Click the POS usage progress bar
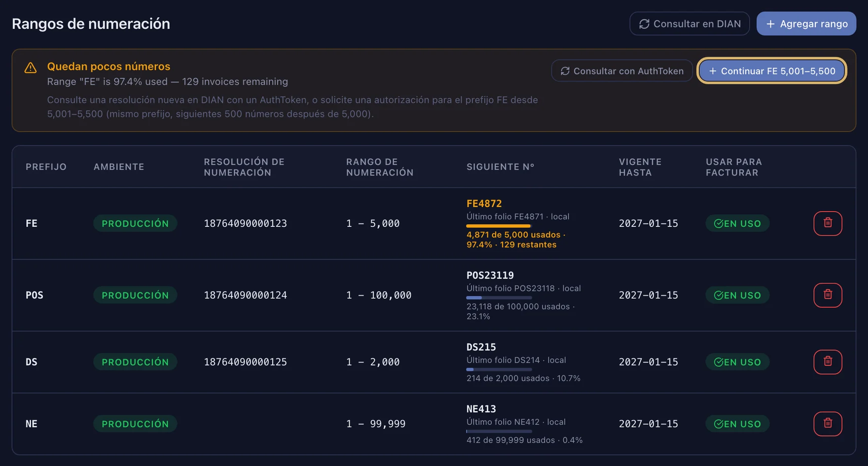This screenshot has height=466, width=868. 499,297
